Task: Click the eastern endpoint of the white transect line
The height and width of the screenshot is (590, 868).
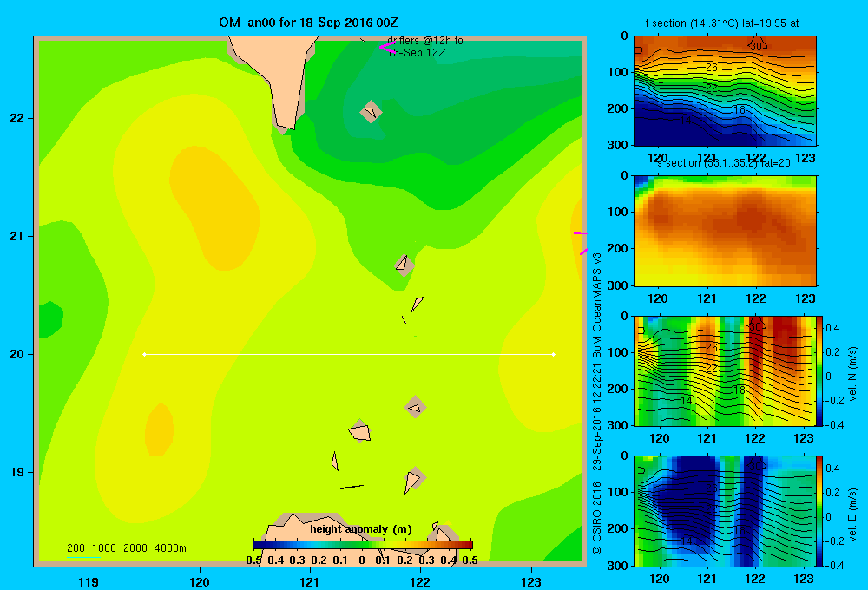Action: [x=554, y=354]
